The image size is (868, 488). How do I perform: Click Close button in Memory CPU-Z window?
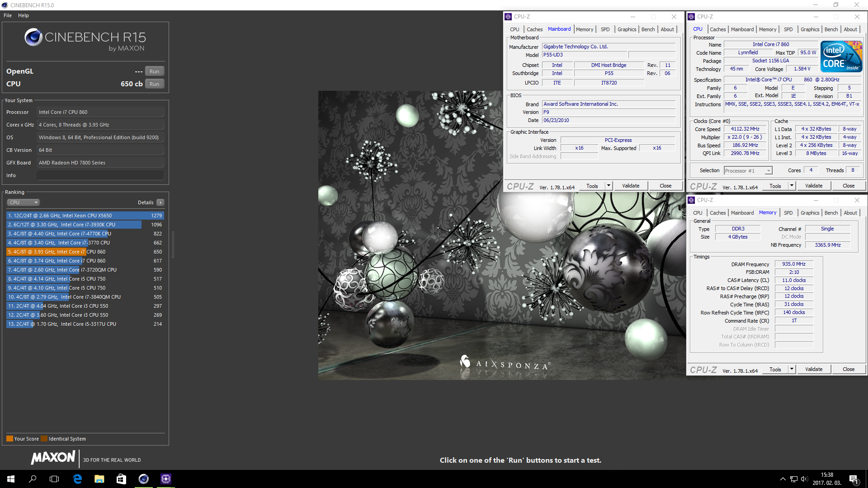(x=849, y=369)
